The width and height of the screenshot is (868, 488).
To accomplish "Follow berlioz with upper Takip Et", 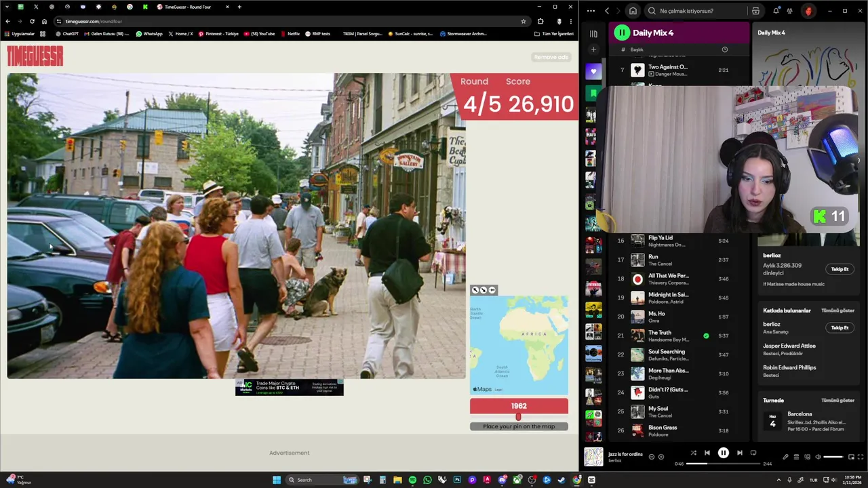I will point(840,269).
